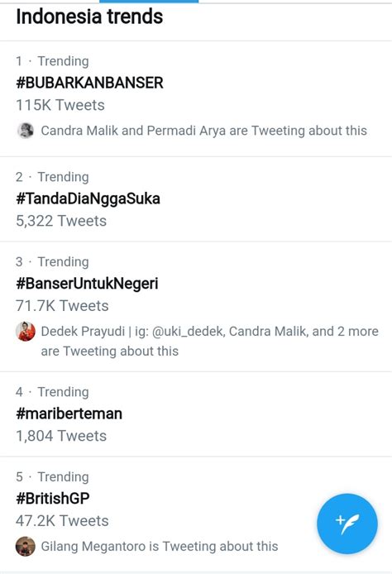Open Gilang Megantoro avatar under #BritishGP

click(x=26, y=546)
